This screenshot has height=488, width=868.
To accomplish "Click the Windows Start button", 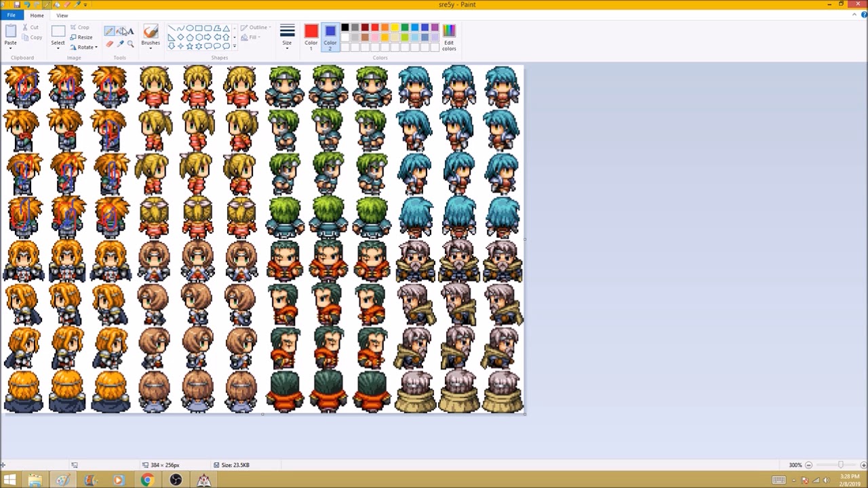I will coord(9,480).
